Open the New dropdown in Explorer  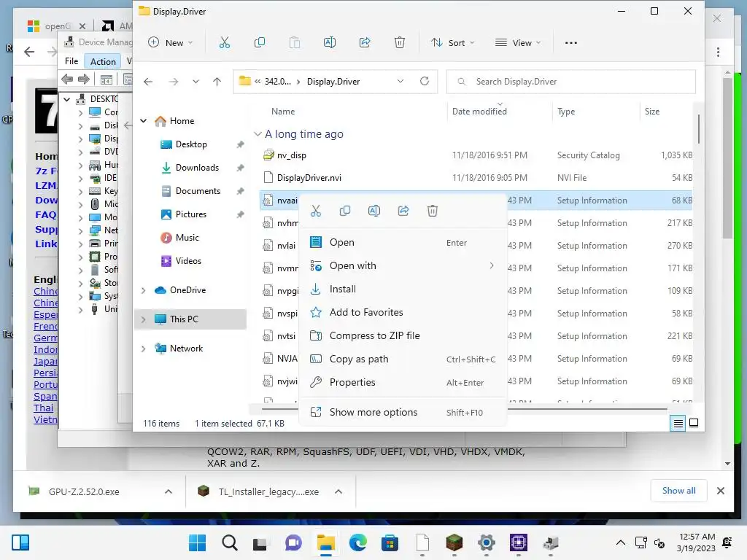[x=171, y=43]
